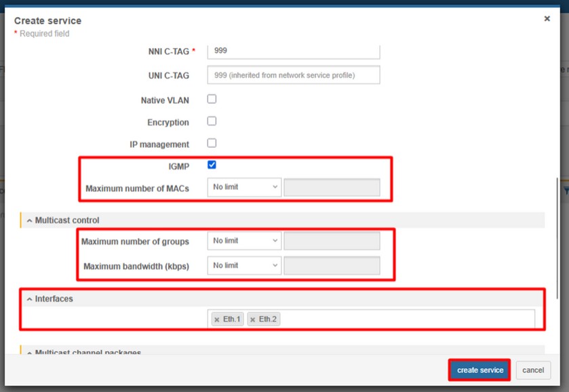Enable the Encryption checkbox
569x392 pixels.
pos(212,121)
